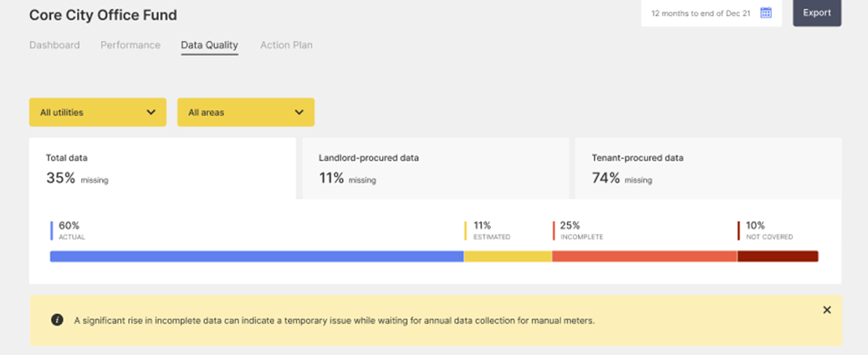Click the orange Incomplete bar segment
The image size is (868, 355).
tap(644, 256)
